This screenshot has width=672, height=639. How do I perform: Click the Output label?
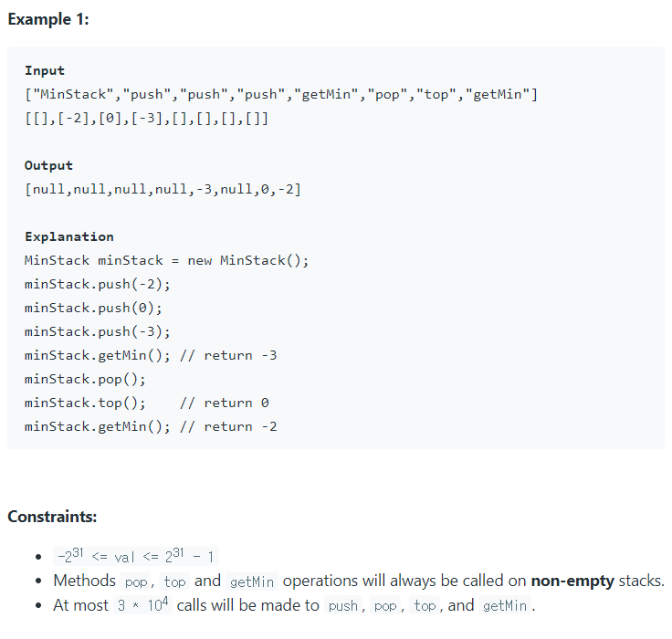(x=48, y=166)
